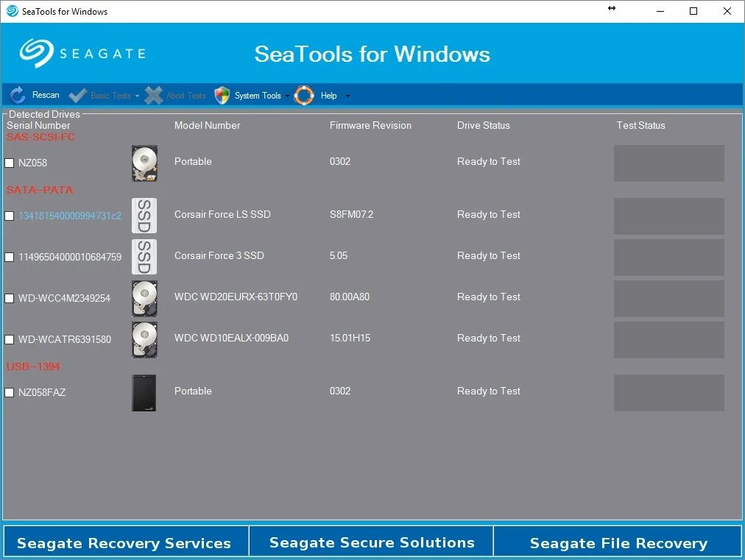
Task: Maximize the SeaTools window
Action: click(693, 11)
